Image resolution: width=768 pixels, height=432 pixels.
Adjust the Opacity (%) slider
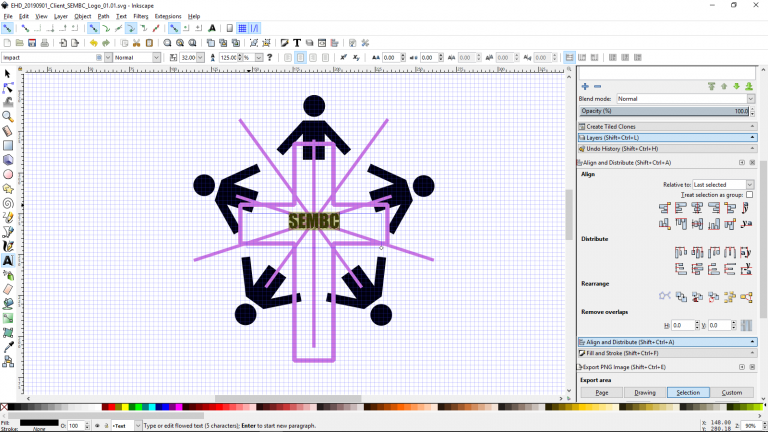665,111
